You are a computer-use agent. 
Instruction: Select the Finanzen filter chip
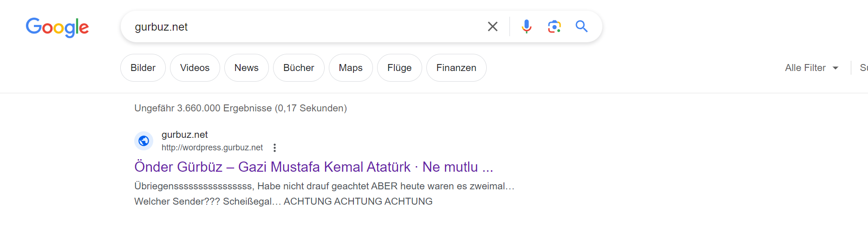[x=456, y=68]
